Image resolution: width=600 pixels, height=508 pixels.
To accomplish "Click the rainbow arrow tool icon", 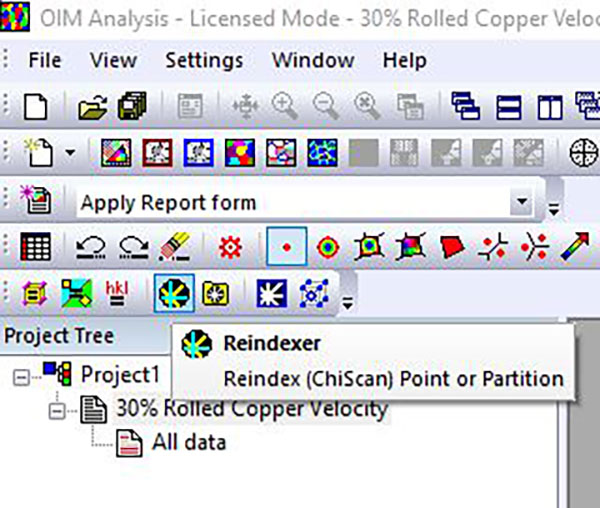I will tap(576, 246).
